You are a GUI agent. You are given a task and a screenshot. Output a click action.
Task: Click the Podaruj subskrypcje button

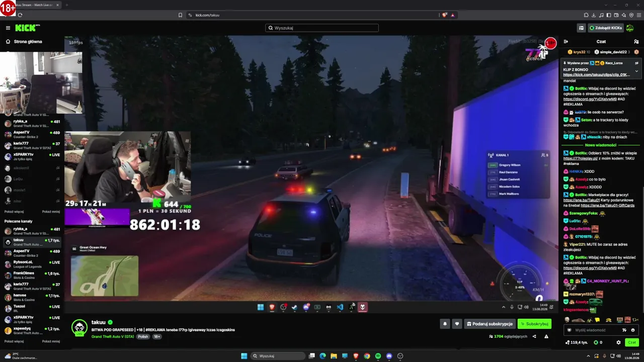(490, 324)
